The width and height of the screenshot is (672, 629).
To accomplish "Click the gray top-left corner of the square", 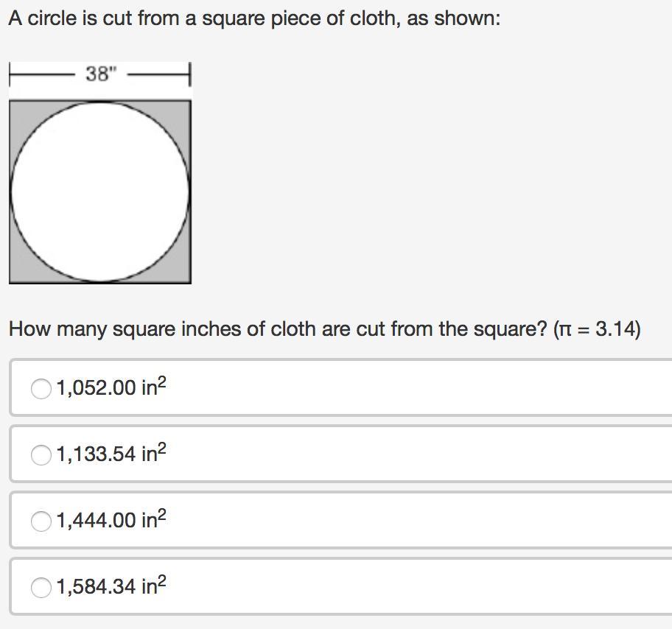I will click(18, 110).
